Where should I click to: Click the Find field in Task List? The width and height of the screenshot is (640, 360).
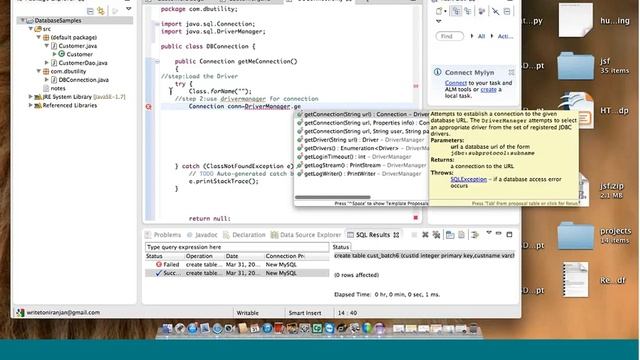(450, 36)
